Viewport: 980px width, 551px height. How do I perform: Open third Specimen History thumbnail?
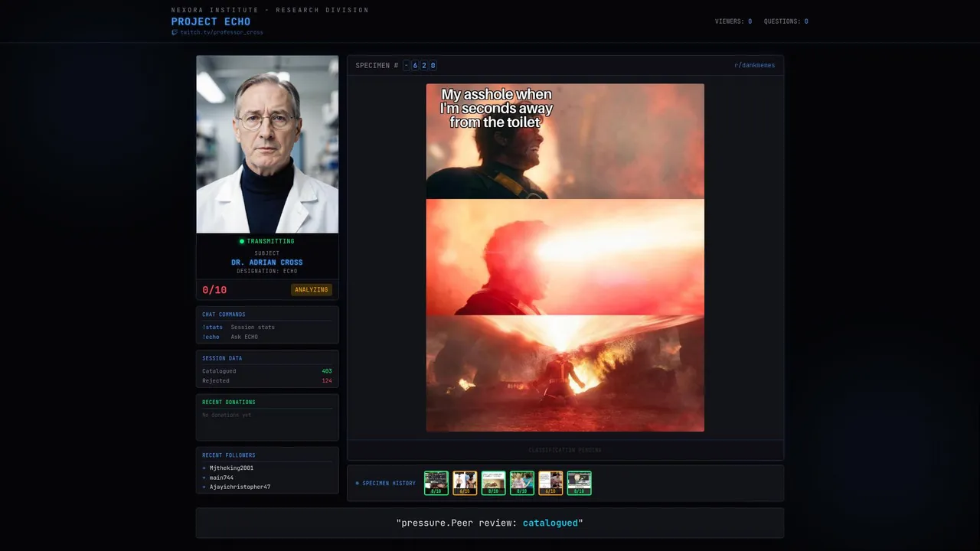[493, 483]
